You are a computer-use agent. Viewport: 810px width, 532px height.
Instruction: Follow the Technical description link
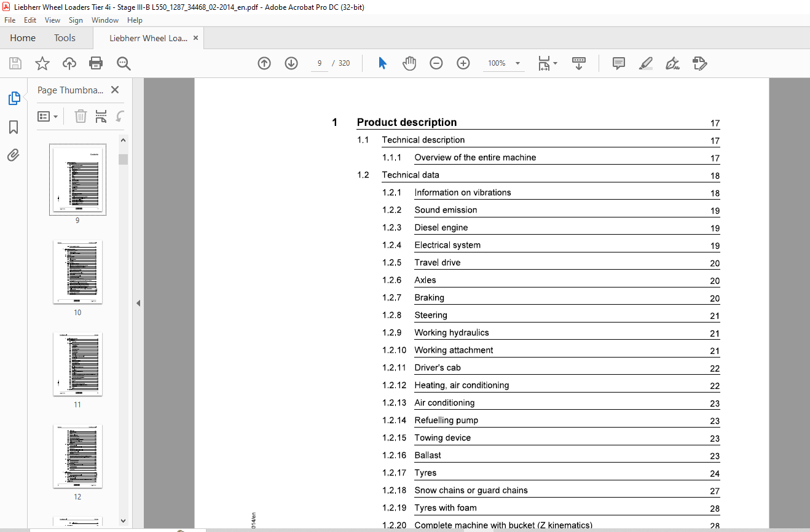(423, 140)
